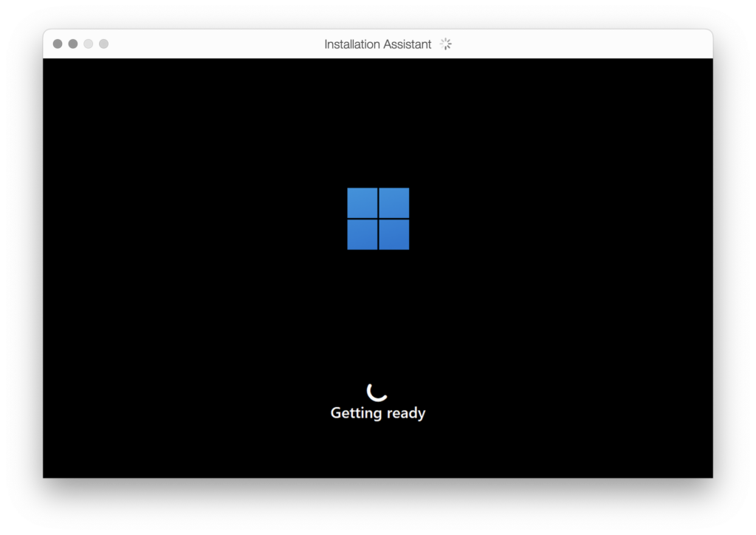The height and width of the screenshot is (535, 756).
Task: Click the 'Installation Assistant' window title
Action: (377, 44)
